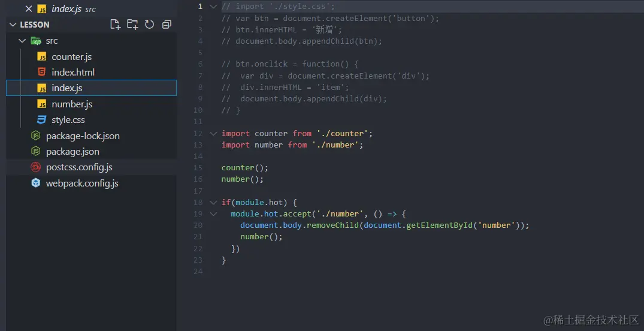
Task: Click getElementById on line 20
Action: coord(440,225)
